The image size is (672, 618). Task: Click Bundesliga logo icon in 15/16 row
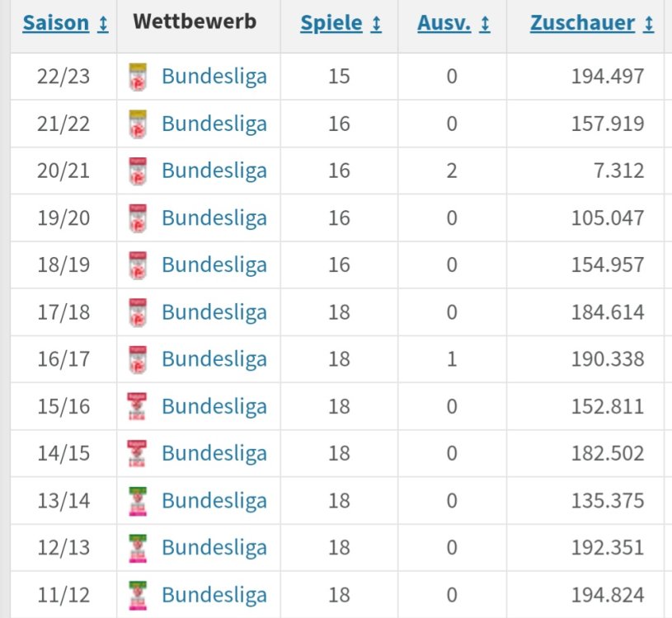click(x=138, y=407)
